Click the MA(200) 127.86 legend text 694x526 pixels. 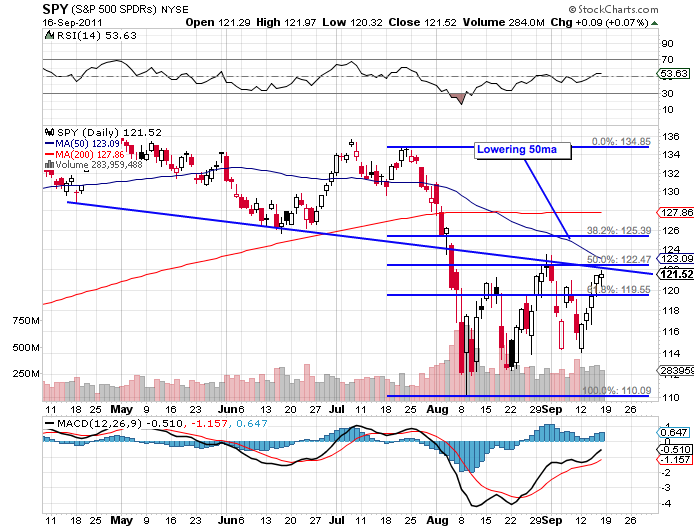90,155
